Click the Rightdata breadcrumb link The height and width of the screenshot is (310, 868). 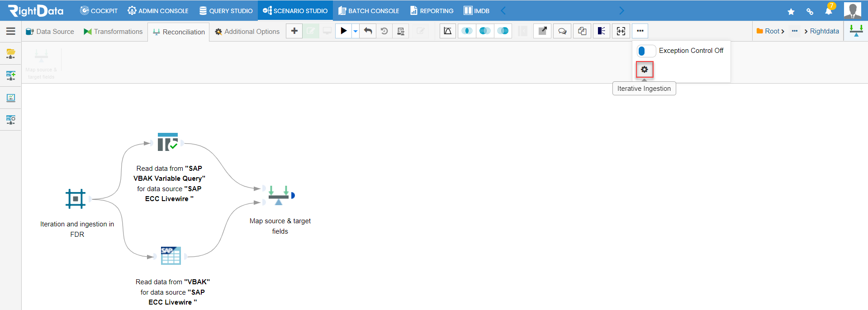click(x=824, y=31)
